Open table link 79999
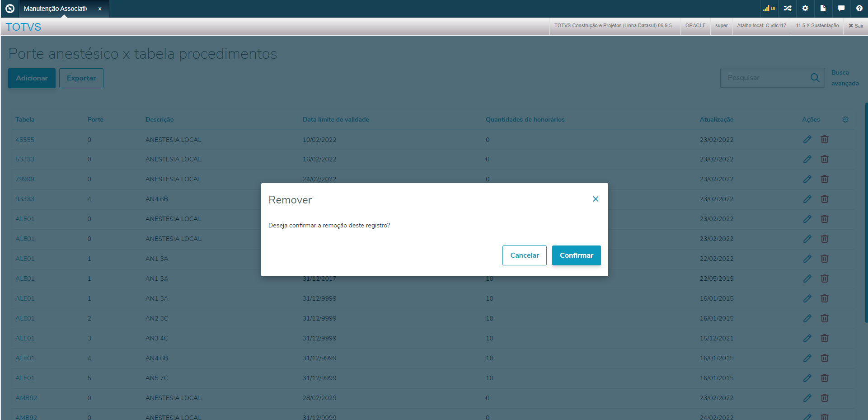This screenshot has width=868, height=420. (25, 179)
